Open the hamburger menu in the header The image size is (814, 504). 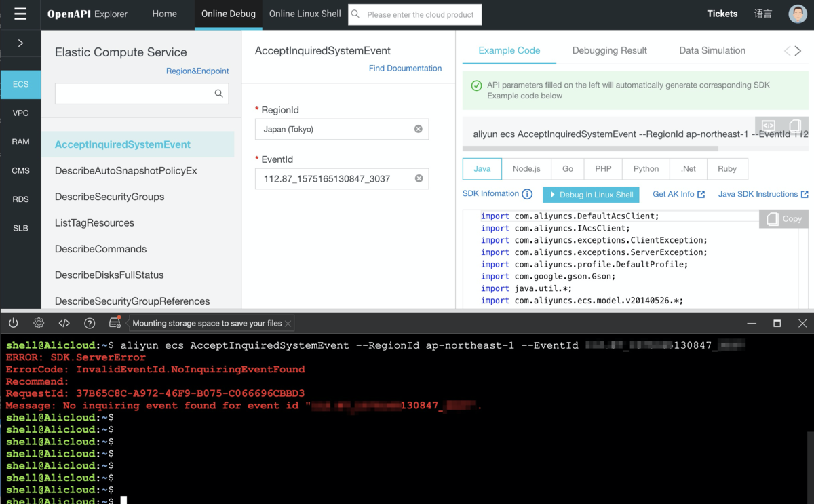pyautogui.click(x=20, y=14)
